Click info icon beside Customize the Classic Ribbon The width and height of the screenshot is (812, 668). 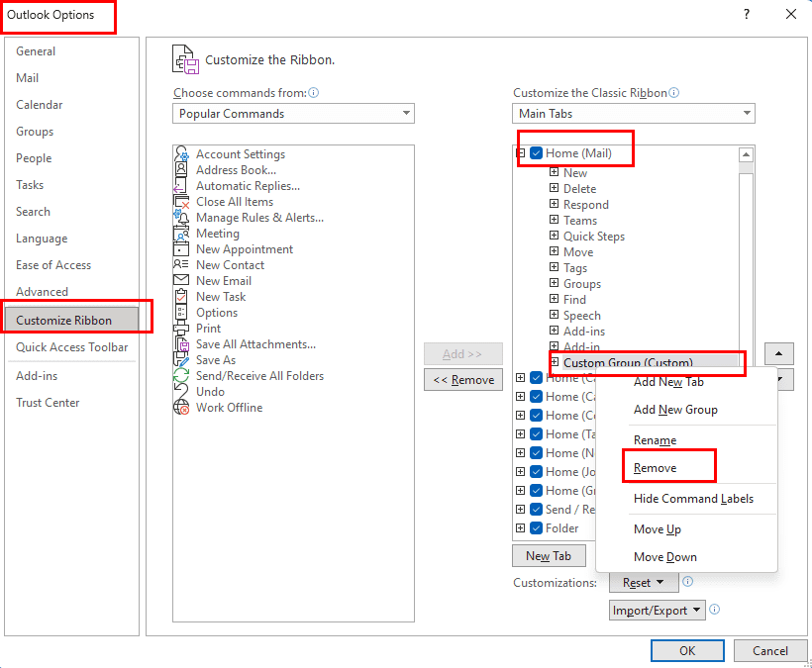pos(673,93)
